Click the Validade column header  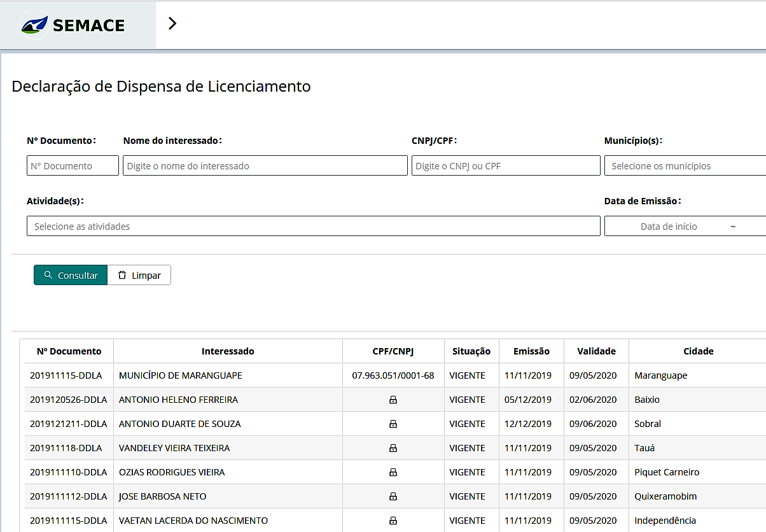pos(596,351)
